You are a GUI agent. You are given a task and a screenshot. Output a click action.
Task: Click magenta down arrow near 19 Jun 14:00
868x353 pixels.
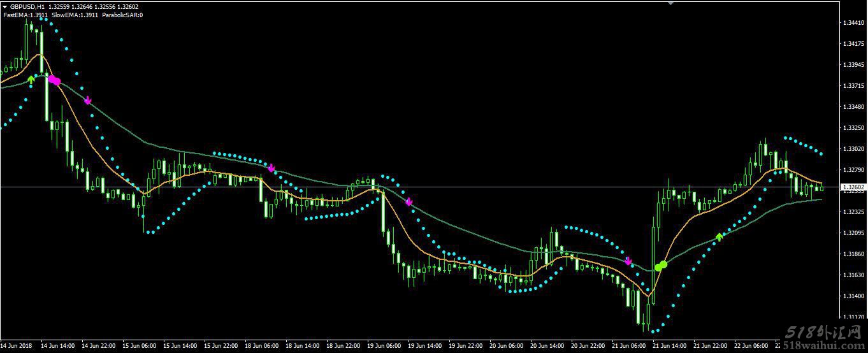(x=409, y=202)
